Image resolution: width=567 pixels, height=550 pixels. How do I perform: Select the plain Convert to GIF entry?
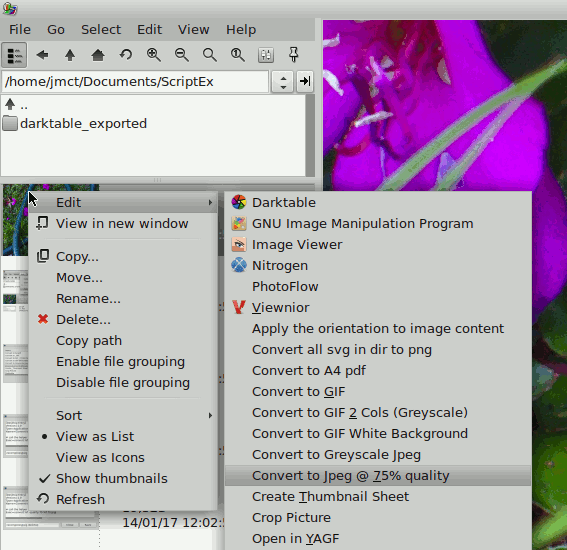tap(378, 391)
